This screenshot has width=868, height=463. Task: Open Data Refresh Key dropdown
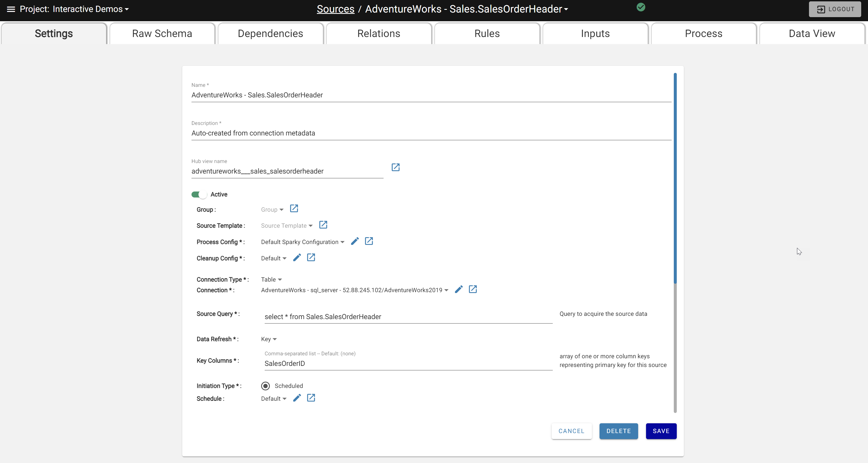coord(268,339)
